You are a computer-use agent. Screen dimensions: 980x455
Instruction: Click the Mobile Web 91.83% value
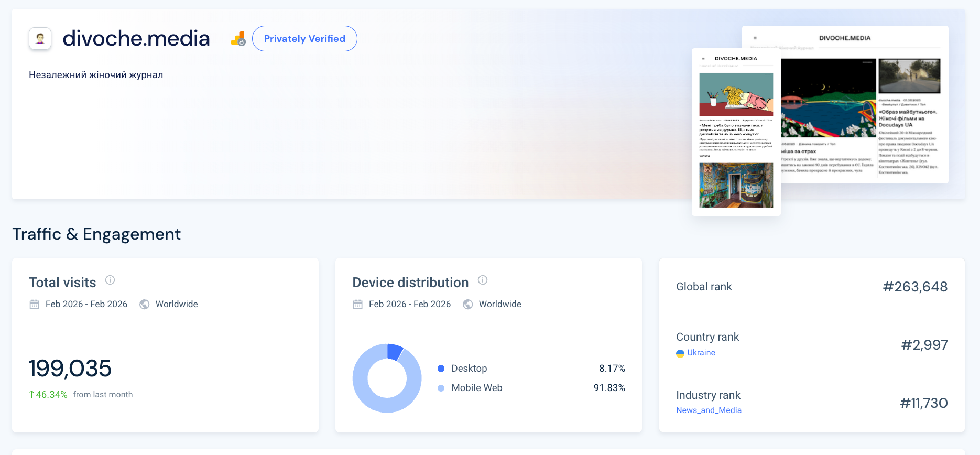point(609,388)
